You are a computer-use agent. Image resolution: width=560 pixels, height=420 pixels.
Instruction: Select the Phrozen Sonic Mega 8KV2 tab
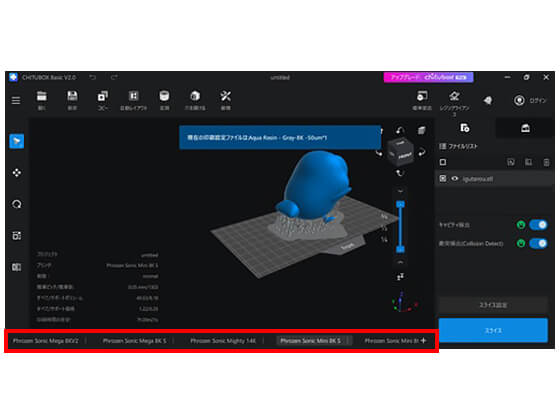[45, 341]
